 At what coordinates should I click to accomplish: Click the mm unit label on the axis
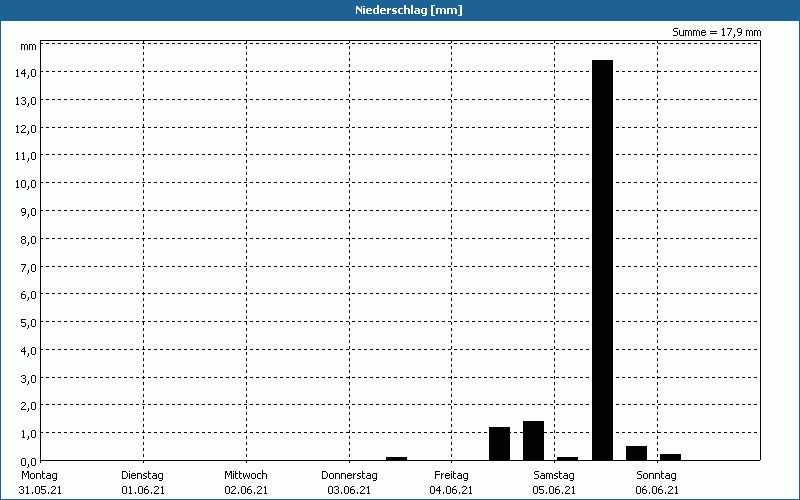tap(29, 46)
